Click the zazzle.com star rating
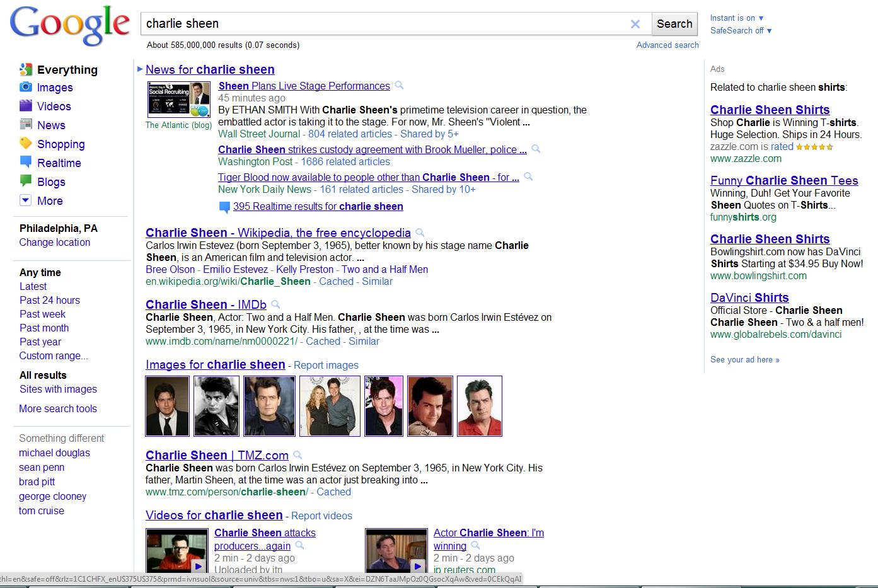 click(815, 147)
